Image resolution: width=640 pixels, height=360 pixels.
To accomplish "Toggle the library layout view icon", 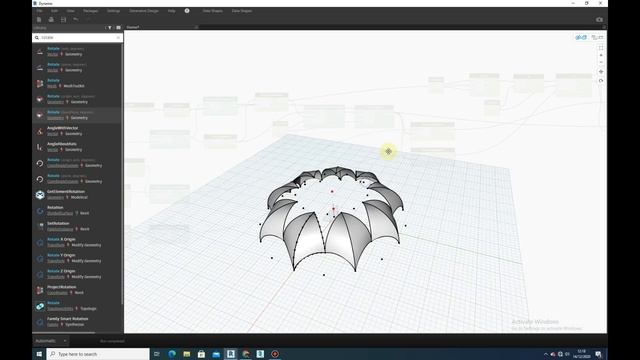I will tap(118, 27).
